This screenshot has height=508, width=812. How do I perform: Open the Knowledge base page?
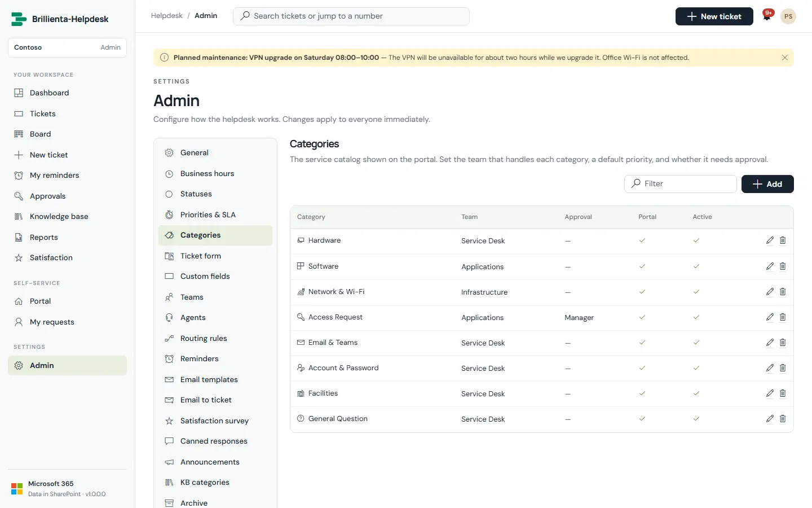pyautogui.click(x=67, y=217)
